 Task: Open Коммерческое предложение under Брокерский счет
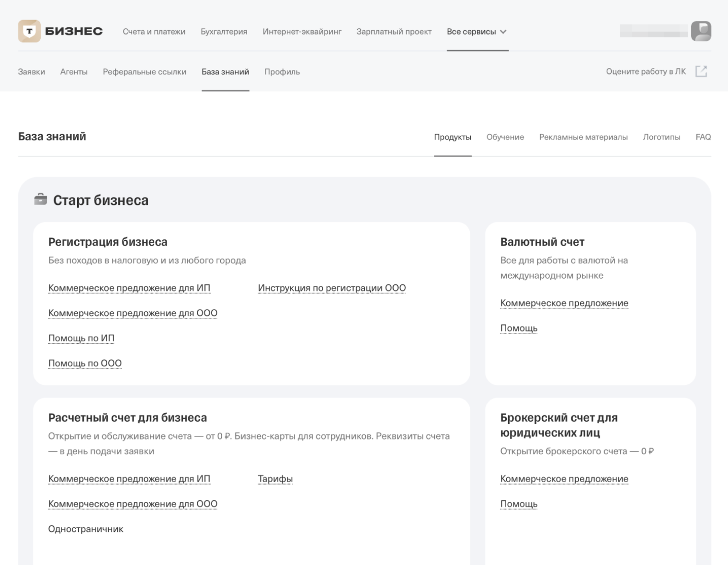click(564, 479)
